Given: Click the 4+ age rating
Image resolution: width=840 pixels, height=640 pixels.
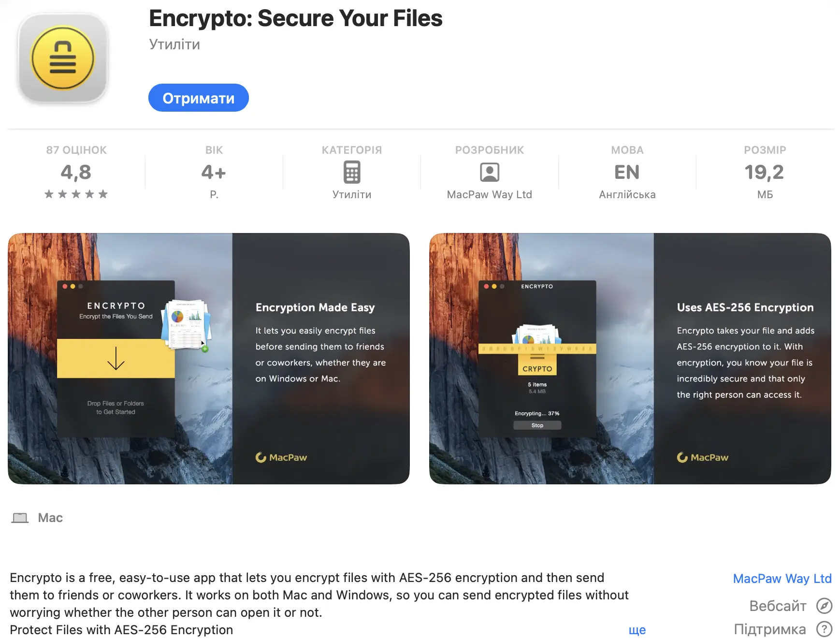Looking at the screenshot, I should 214,172.
